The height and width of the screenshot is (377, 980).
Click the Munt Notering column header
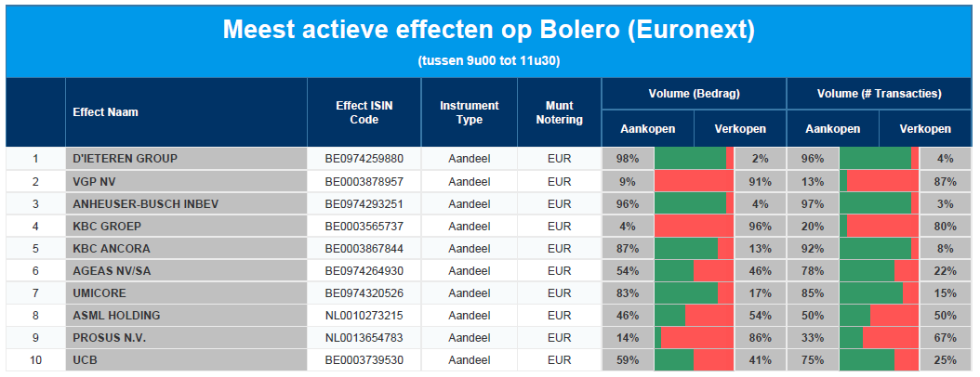pyautogui.click(x=560, y=112)
